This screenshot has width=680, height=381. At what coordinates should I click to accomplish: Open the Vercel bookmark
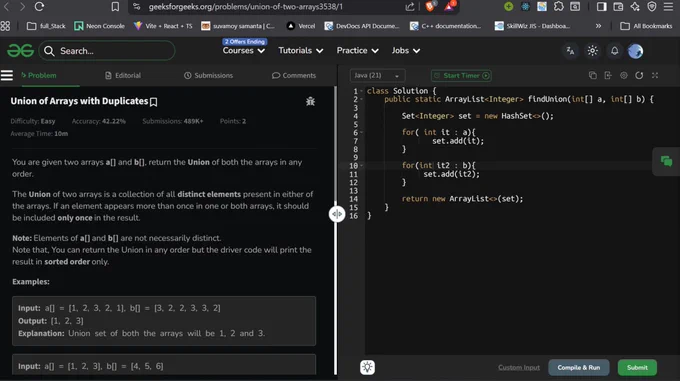[x=301, y=26]
